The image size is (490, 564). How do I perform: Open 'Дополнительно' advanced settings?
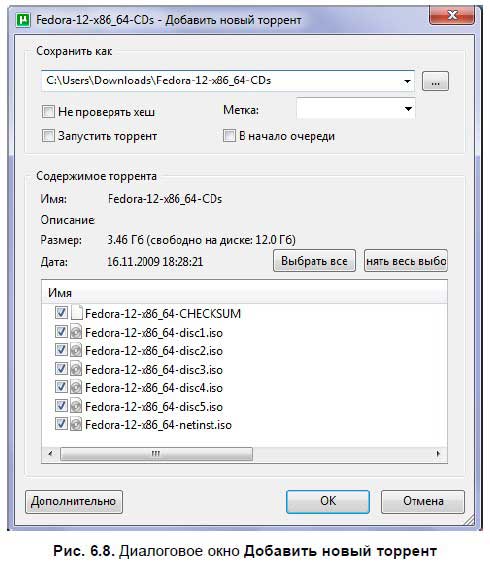74,501
